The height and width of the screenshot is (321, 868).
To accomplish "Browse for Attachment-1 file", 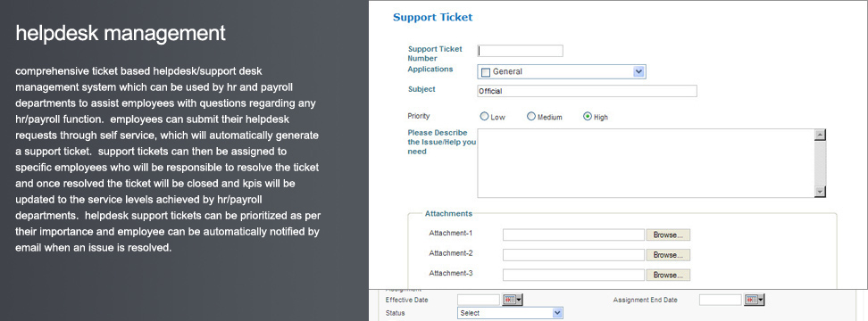I will click(668, 235).
